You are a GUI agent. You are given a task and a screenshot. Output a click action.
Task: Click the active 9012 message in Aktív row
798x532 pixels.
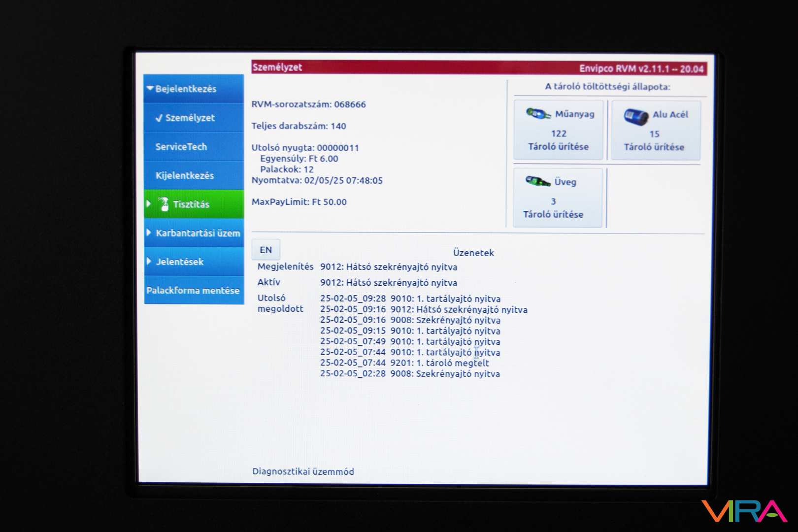pos(388,283)
